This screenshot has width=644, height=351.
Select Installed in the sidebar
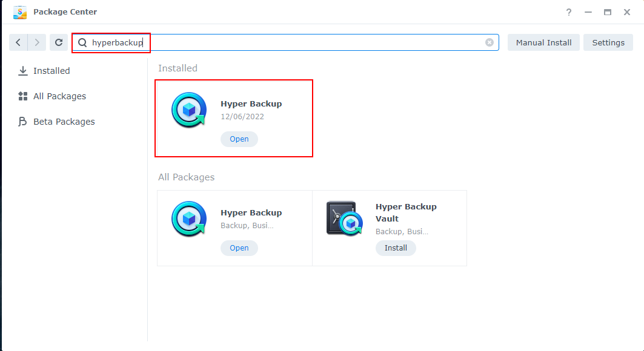click(51, 71)
